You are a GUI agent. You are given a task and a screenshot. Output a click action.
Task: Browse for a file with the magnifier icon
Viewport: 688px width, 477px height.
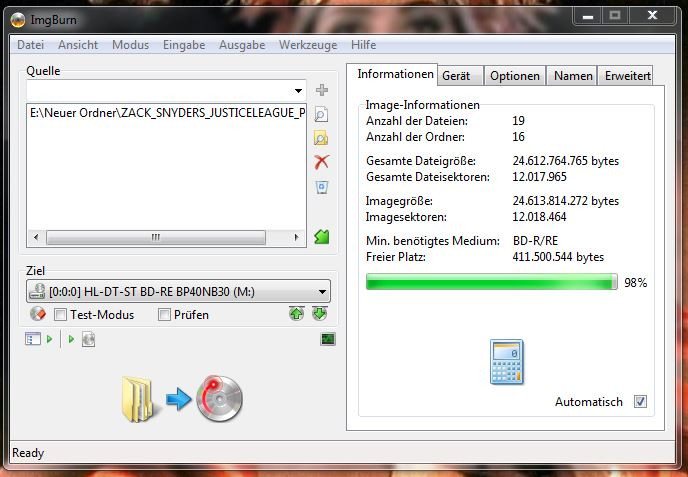(x=321, y=115)
